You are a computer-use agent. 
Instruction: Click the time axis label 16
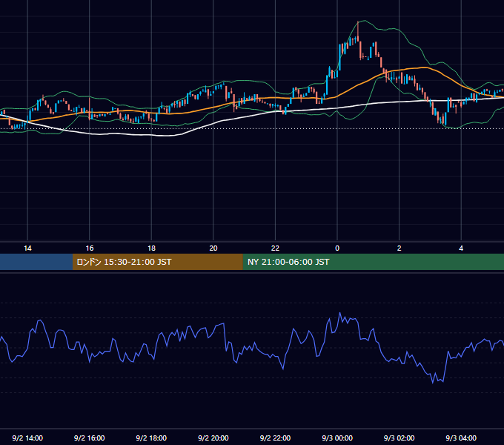point(90,248)
